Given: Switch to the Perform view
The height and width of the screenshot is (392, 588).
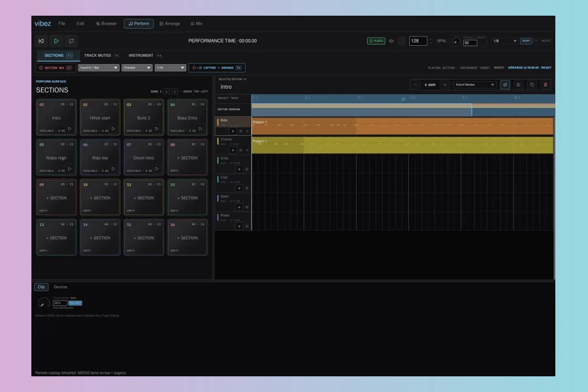Looking at the screenshot, I should pos(139,24).
